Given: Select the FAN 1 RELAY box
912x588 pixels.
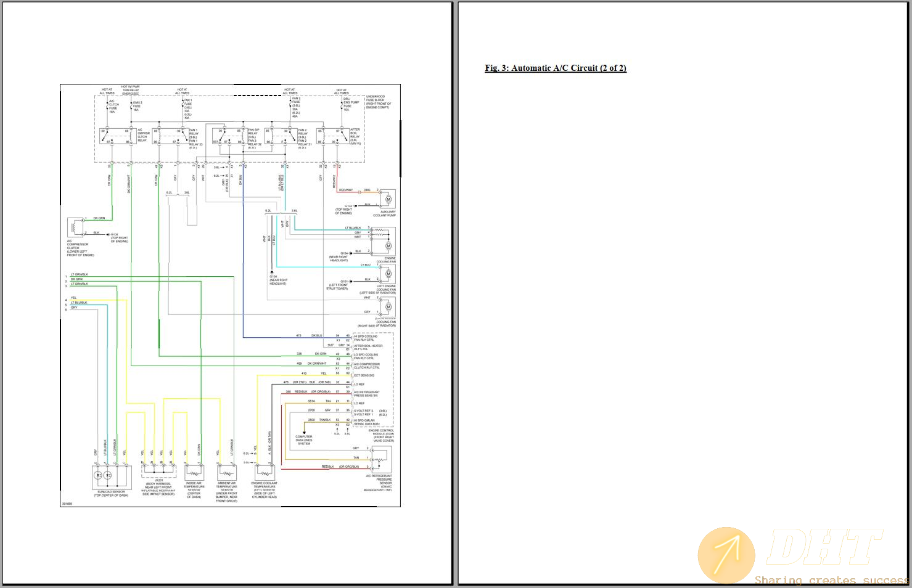Looking at the screenshot, I should pos(171,136).
